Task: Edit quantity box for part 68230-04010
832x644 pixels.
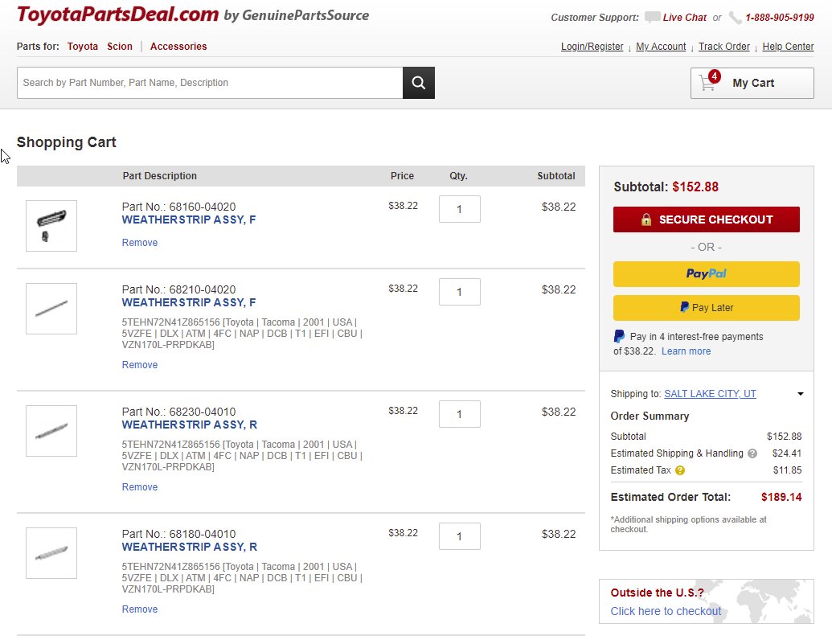Action: coord(460,414)
